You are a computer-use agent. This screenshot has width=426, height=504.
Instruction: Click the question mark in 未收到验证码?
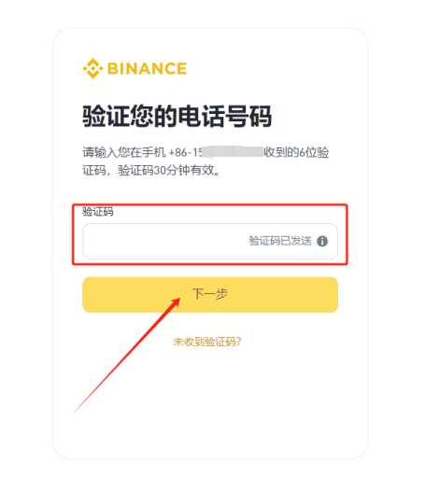(238, 342)
